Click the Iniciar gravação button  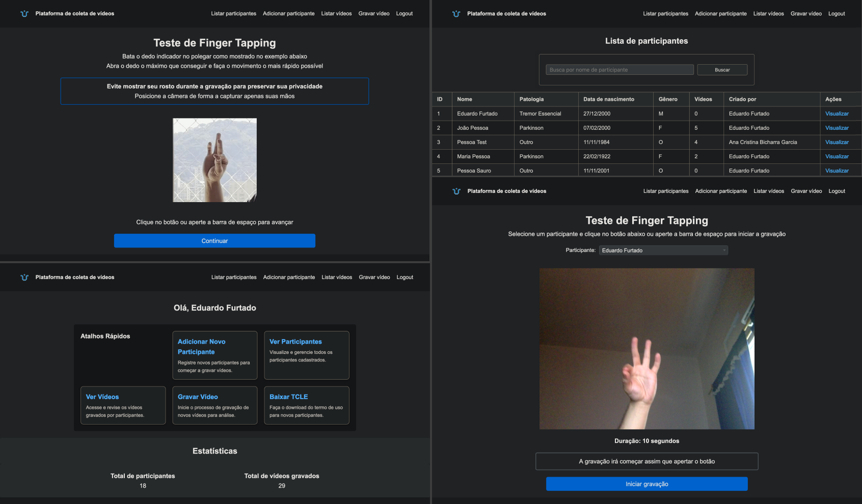coord(647,484)
